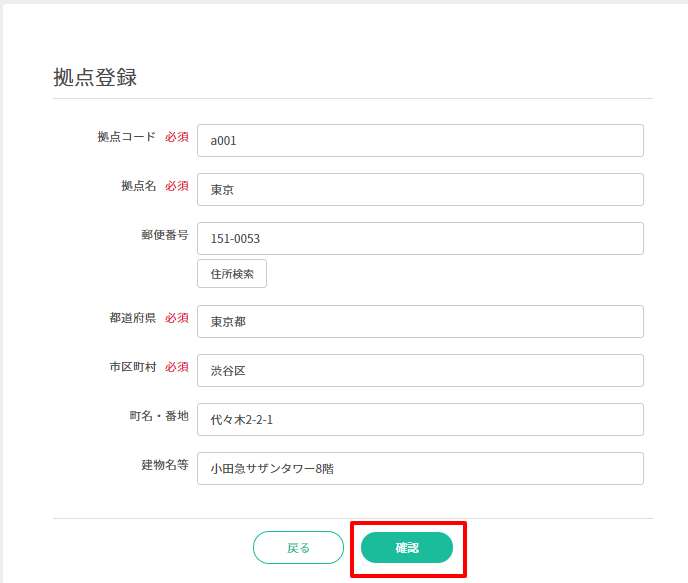This screenshot has width=688, height=583.
Task: Click the 都道府県 label text
Action: [132, 318]
